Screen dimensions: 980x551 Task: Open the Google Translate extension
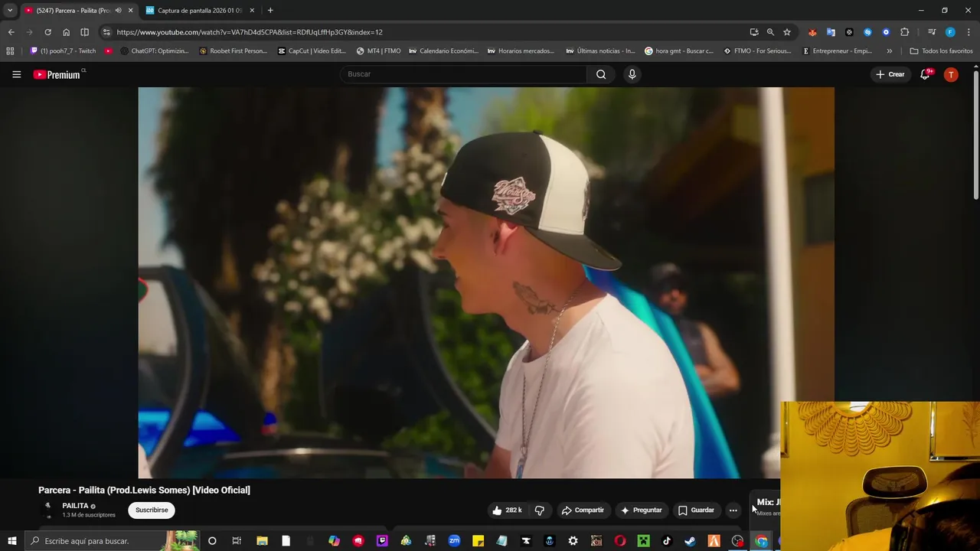(x=831, y=32)
